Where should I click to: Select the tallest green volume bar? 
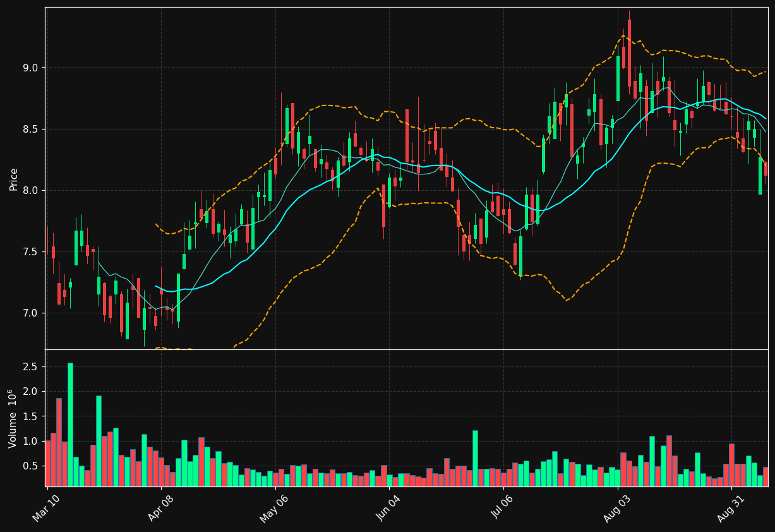click(70, 425)
